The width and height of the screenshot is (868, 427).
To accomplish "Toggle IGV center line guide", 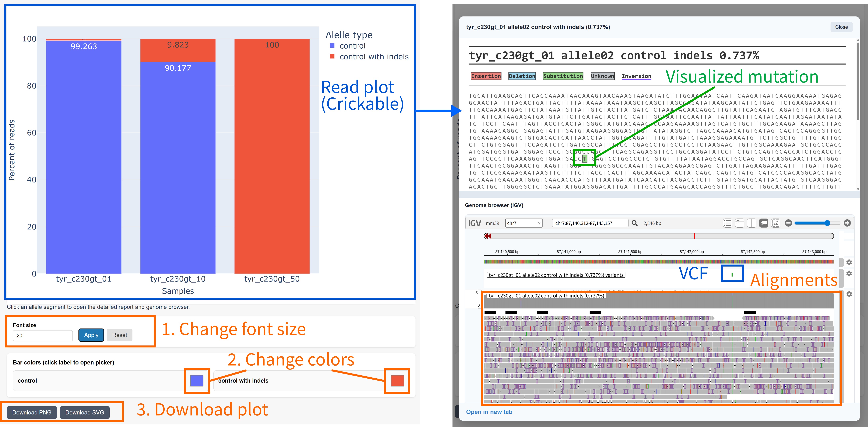I will point(751,223).
